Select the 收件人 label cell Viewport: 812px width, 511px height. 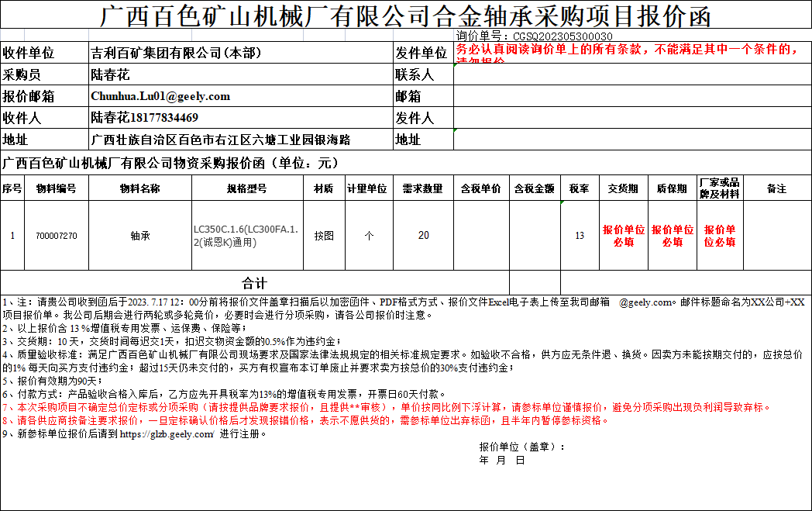44,118
